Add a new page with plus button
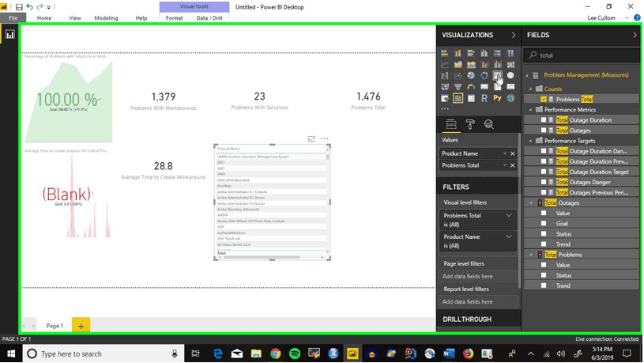644x363 pixels. click(x=81, y=326)
